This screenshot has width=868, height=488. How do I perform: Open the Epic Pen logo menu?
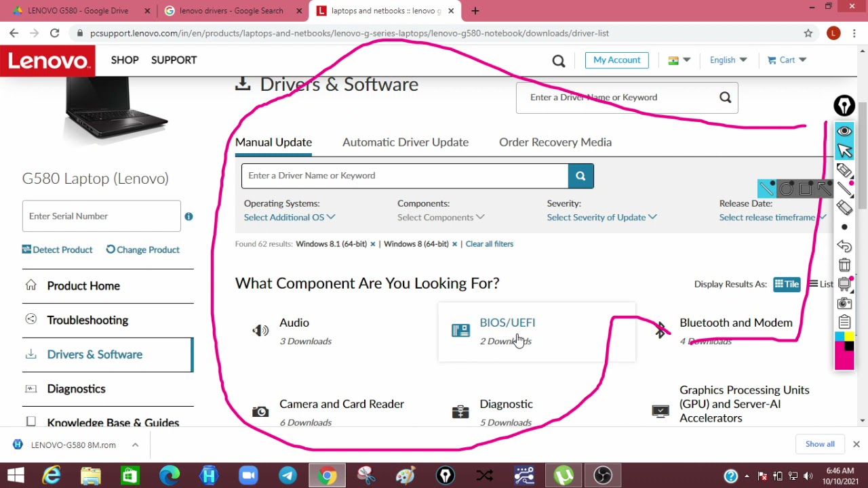844,106
